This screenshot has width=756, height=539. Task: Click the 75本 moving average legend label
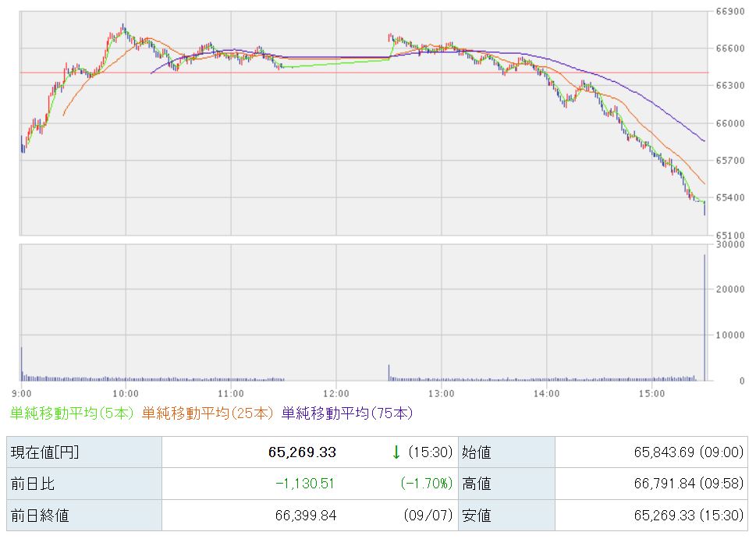tap(347, 413)
